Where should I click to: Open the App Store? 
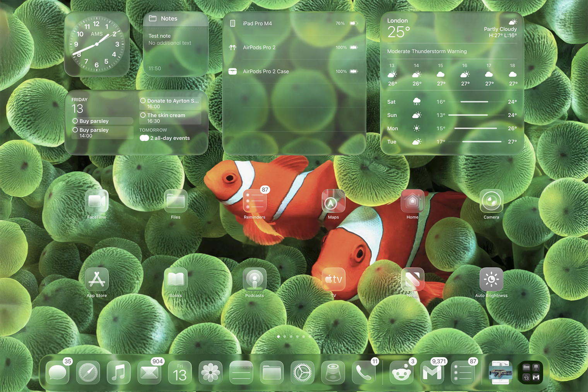tap(97, 279)
